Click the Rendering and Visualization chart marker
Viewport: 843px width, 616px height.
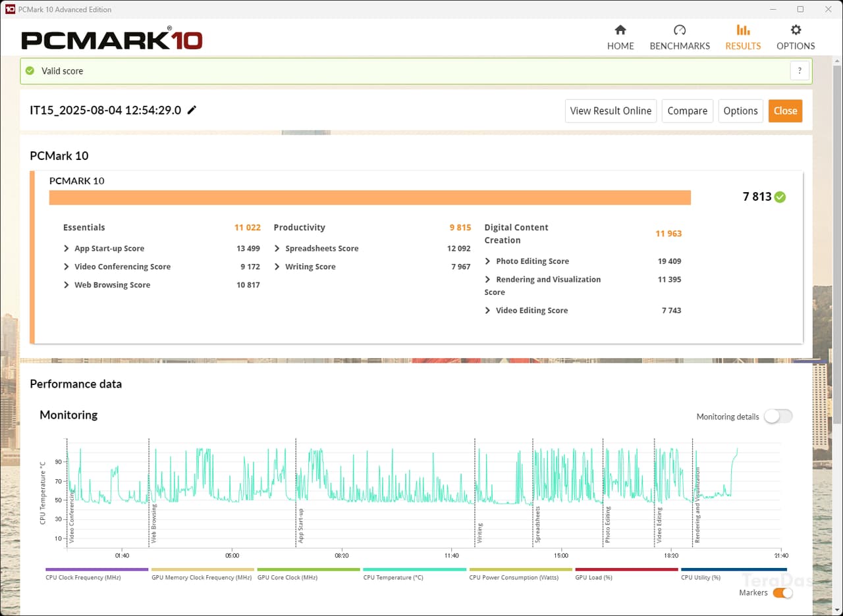point(697,505)
